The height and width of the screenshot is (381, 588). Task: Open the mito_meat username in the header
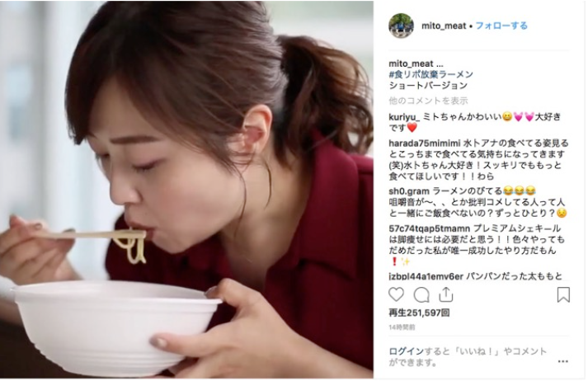point(444,26)
